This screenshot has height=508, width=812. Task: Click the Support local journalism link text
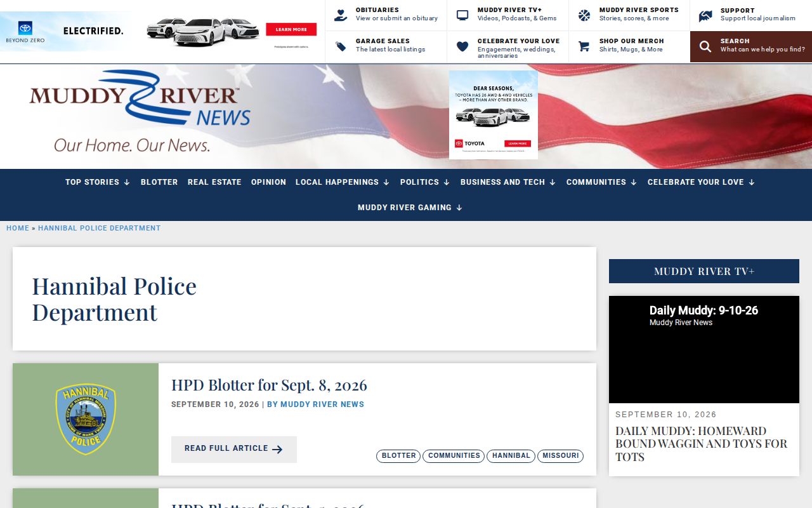click(757, 18)
